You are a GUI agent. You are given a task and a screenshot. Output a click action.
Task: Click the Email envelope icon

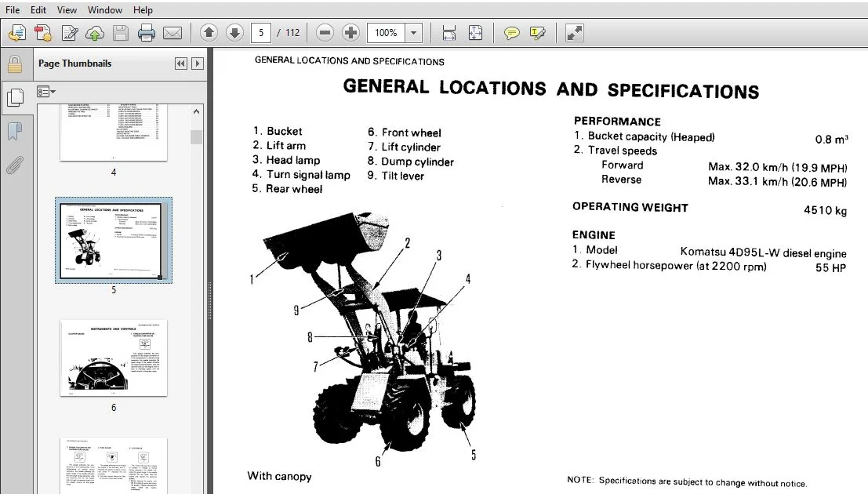pyautogui.click(x=173, y=33)
